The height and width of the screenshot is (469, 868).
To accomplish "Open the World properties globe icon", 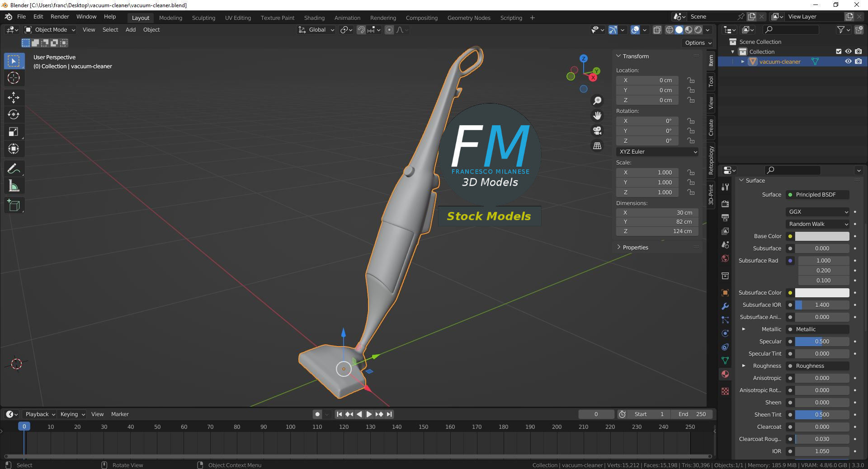I will click(x=725, y=258).
